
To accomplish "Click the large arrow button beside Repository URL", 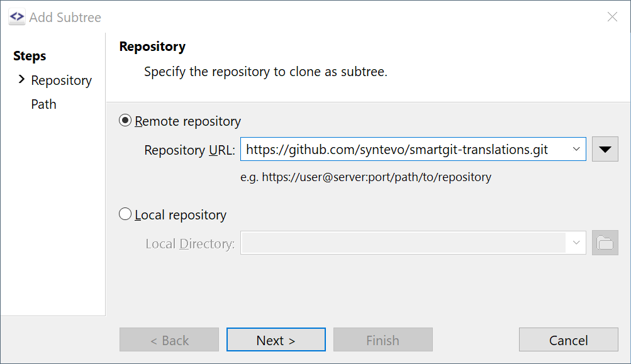I will click(x=604, y=149).
